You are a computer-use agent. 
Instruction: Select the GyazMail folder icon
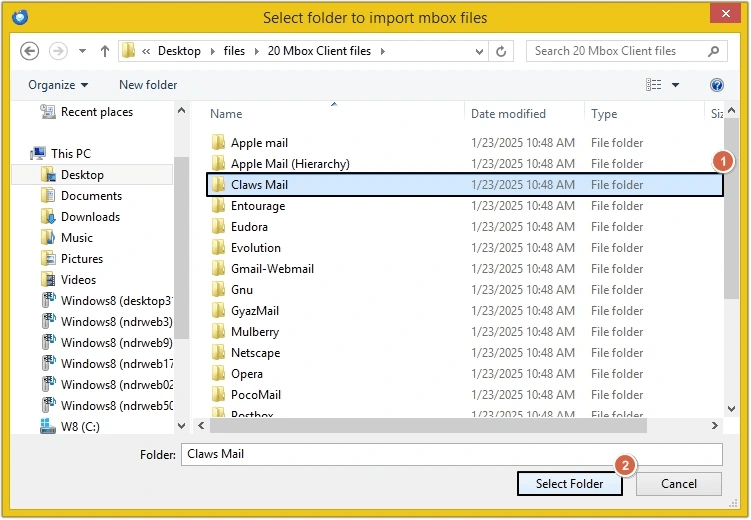pyautogui.click(x=218, y=311)
